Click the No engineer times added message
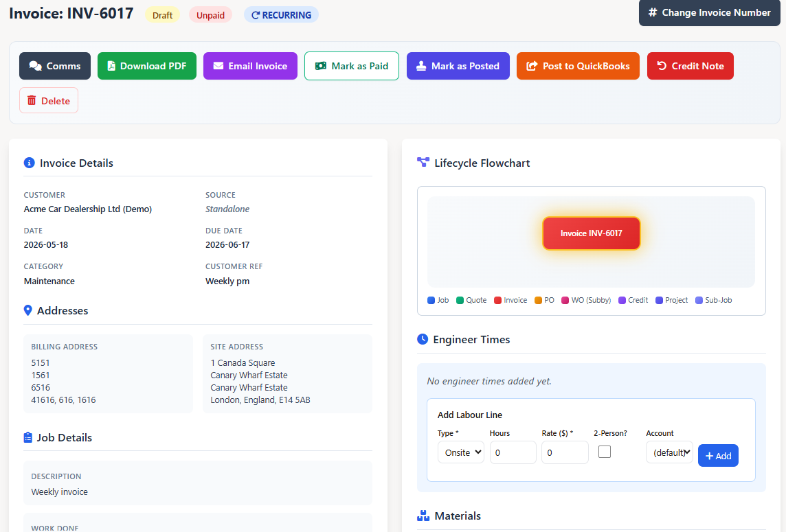The width and height of the screenshot is (786, 532). pos(489,381)
